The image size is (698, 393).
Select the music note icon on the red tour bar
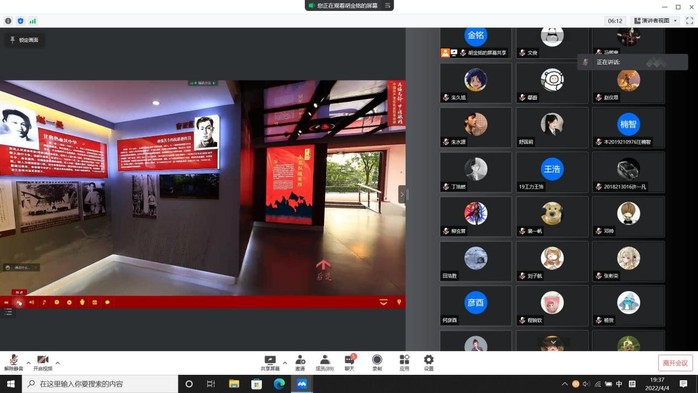click(44, 302)
